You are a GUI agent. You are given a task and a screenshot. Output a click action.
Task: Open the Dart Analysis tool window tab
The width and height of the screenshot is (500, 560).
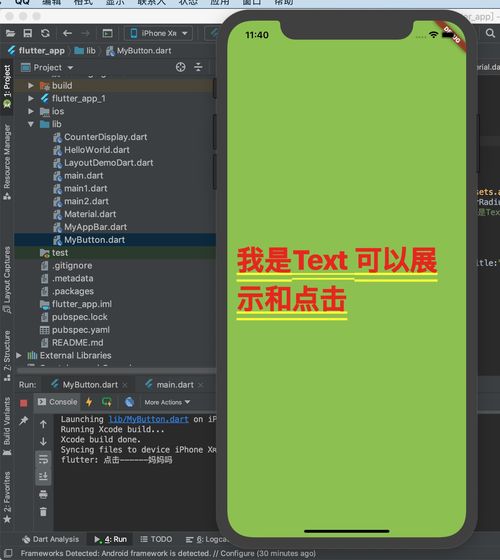(51, 539)
